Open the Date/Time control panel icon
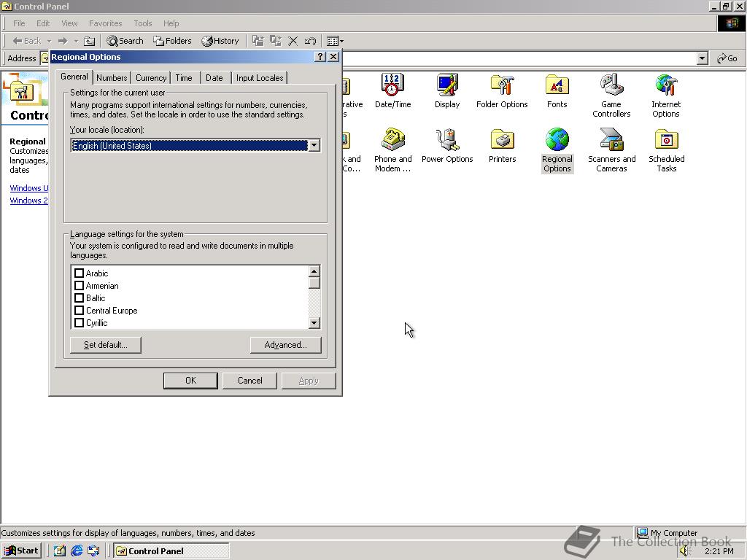 pyautogui.click(x=392, y=90)
